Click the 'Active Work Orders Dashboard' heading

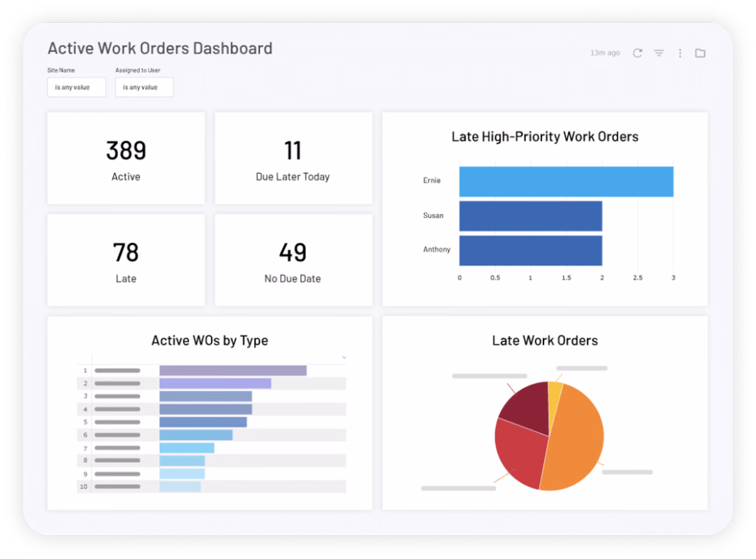[x=160, y=48]
